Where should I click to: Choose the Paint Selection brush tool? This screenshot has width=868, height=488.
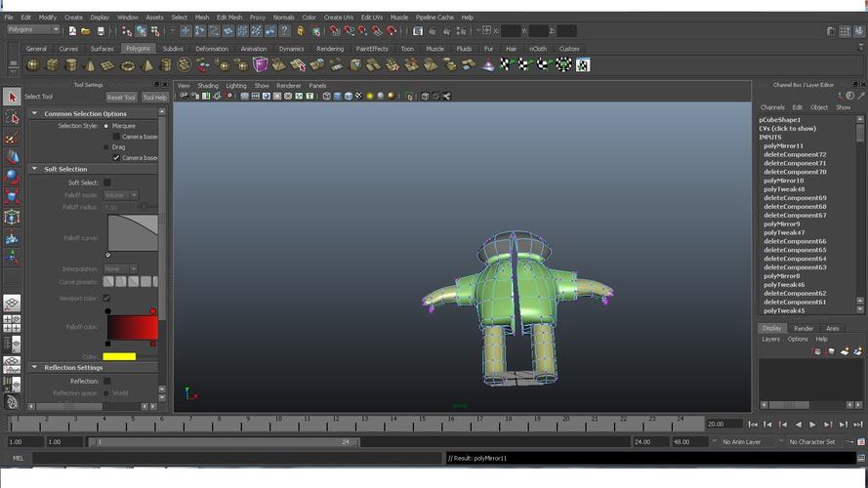coord(12,138)
